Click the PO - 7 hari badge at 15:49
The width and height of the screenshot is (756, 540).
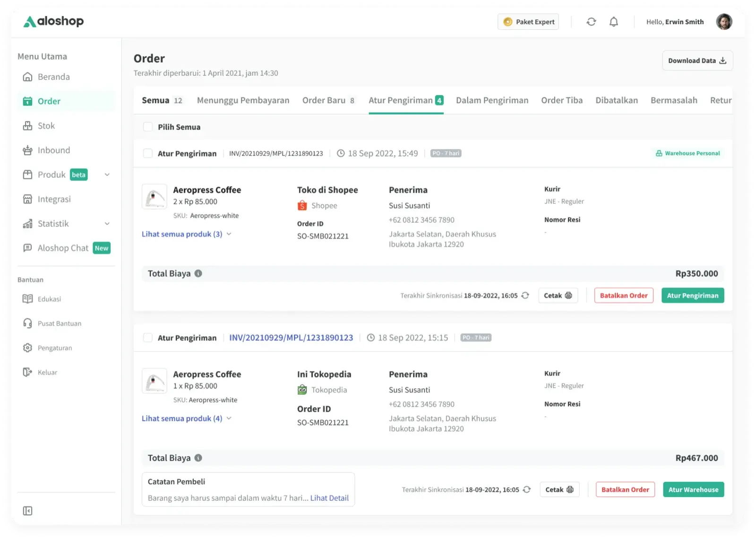coord(446,153)
